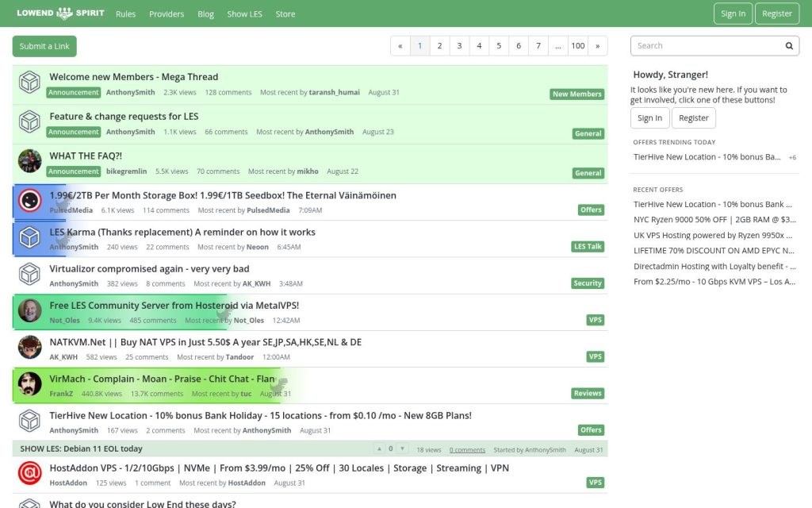This screenshot has width=812, height=508.
Task: Click the cube avatar beside Virtualizor thread
Action: coord(29,274)
